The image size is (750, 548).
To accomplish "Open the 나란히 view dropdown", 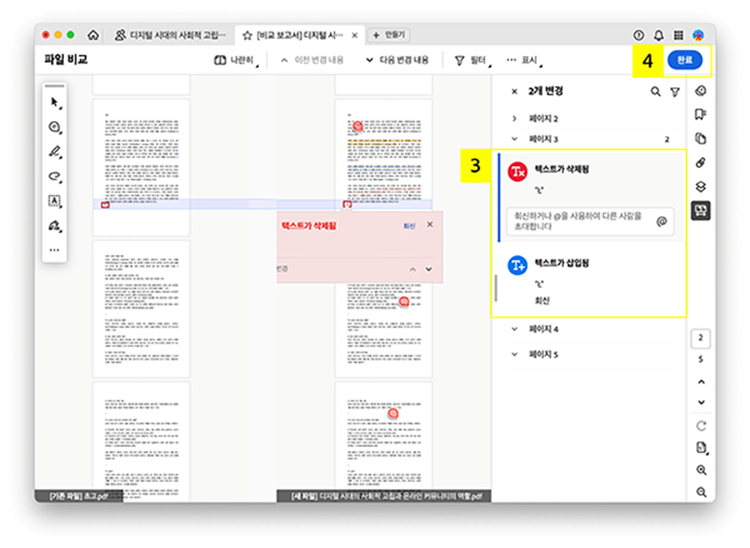I will (236, 60).
